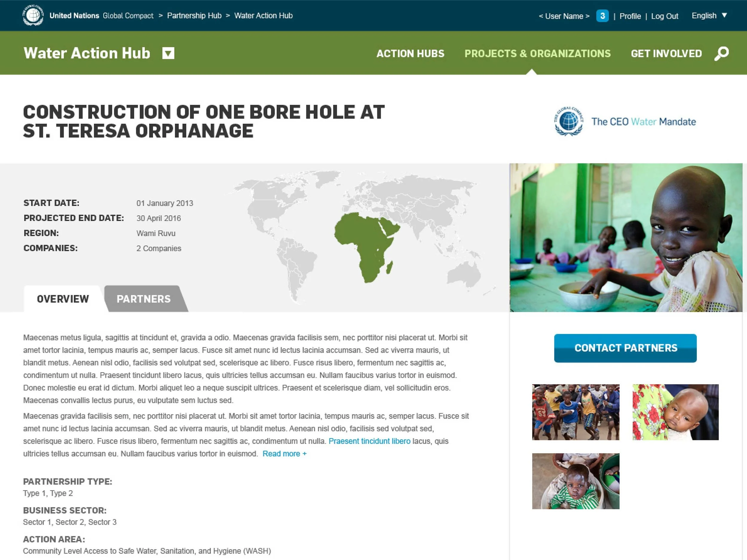Open the Profile link
The height and width of the screenshot is (560, 747).
point(630,16)
